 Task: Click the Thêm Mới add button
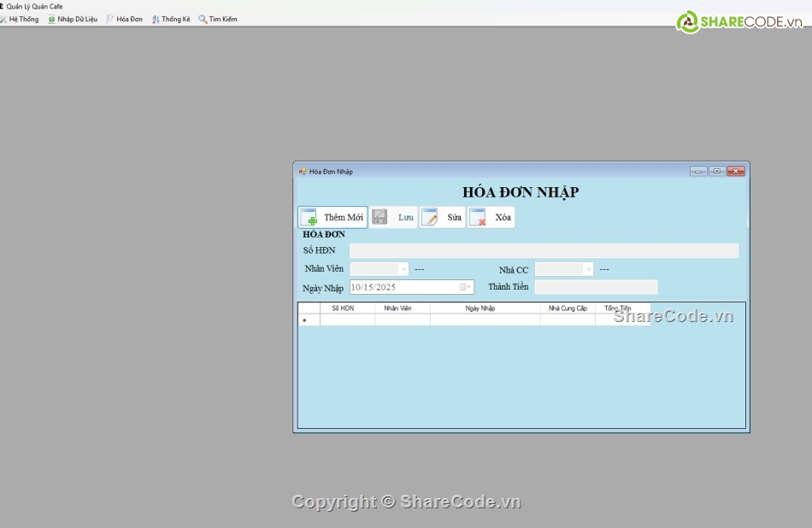332,217
